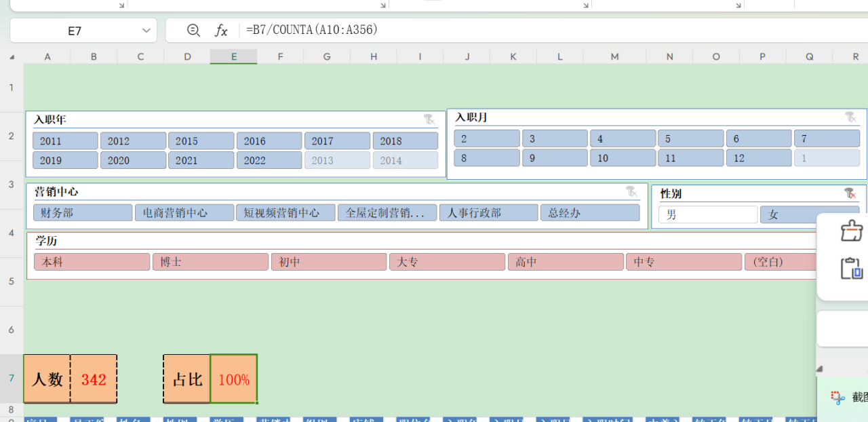
Task: Select the 占比 label cell
Action: (187, 379)
